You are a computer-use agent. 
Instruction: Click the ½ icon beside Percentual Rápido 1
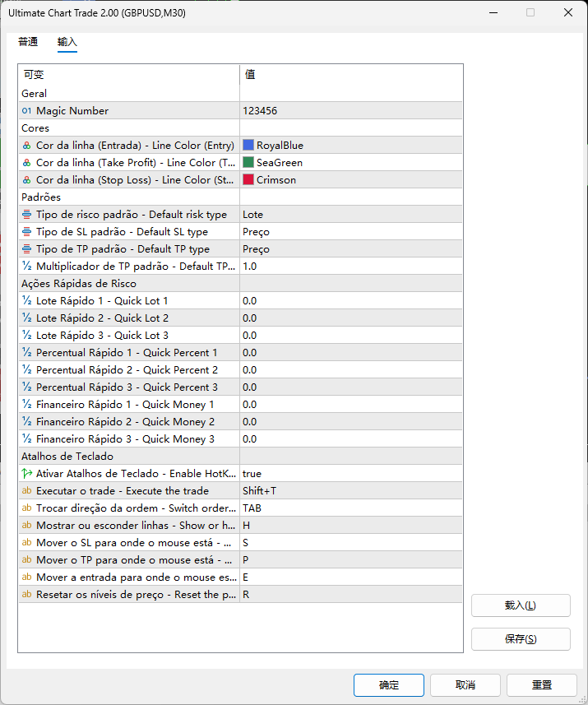26,352
